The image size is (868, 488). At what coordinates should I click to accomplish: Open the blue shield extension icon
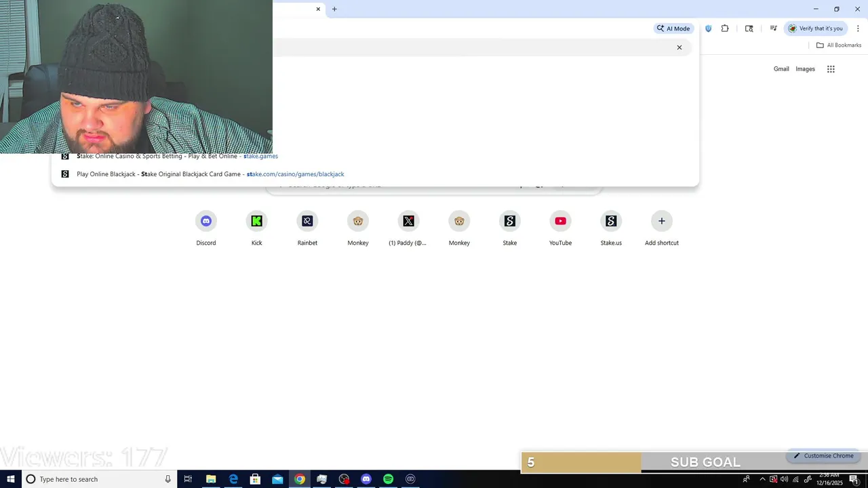tap(709, 28)
